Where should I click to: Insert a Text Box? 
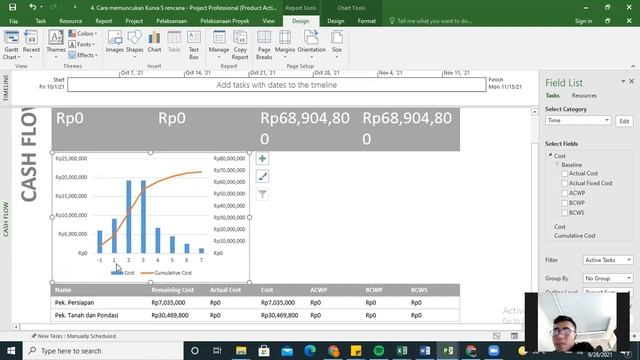click(193, 45)
